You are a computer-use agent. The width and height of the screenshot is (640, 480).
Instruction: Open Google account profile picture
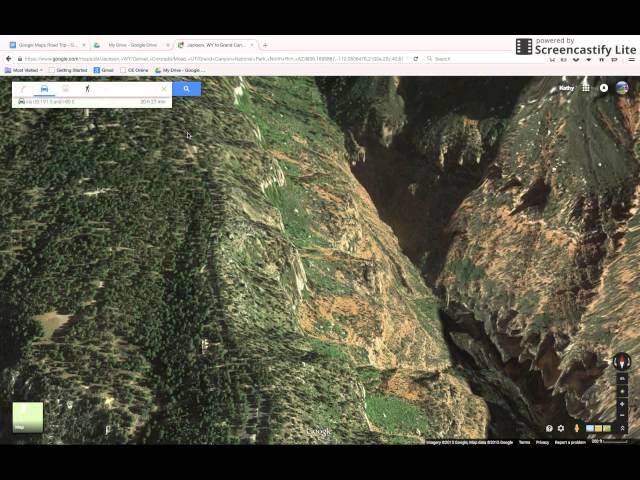(x=622, y=88)
